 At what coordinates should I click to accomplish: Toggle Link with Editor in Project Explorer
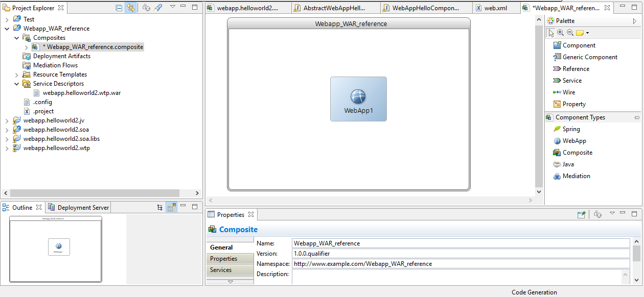tap(130, 8)
